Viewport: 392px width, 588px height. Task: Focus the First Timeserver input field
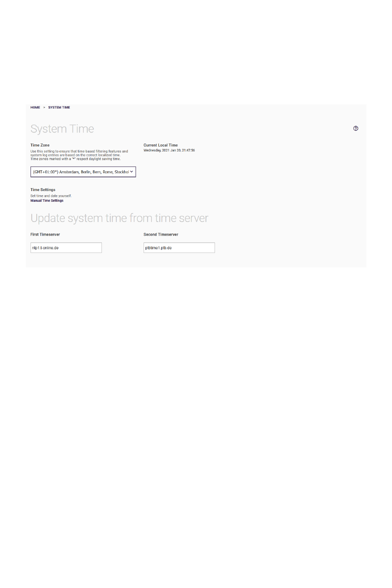(x=66, y=248)
